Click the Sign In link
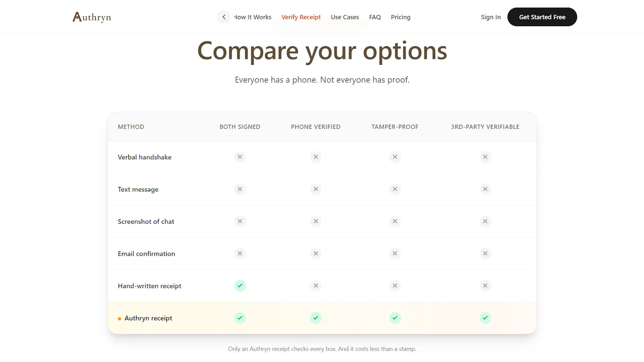The image size is (644, 362). [x=491, y=17]
